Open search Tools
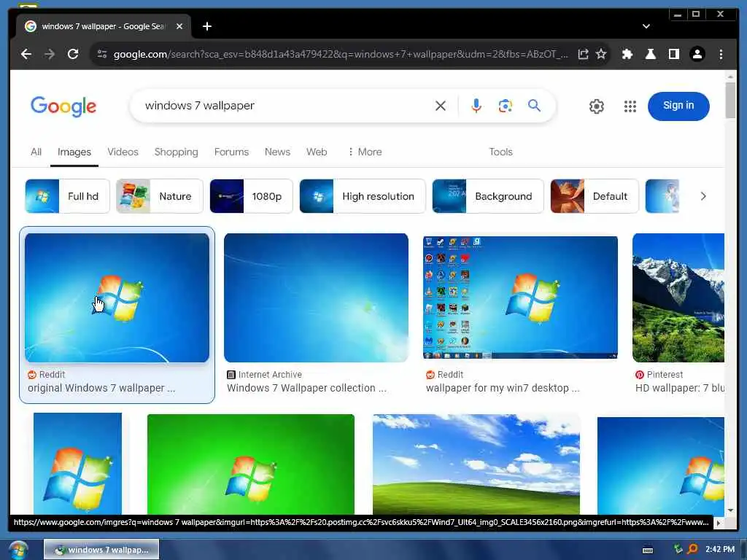 500,152
